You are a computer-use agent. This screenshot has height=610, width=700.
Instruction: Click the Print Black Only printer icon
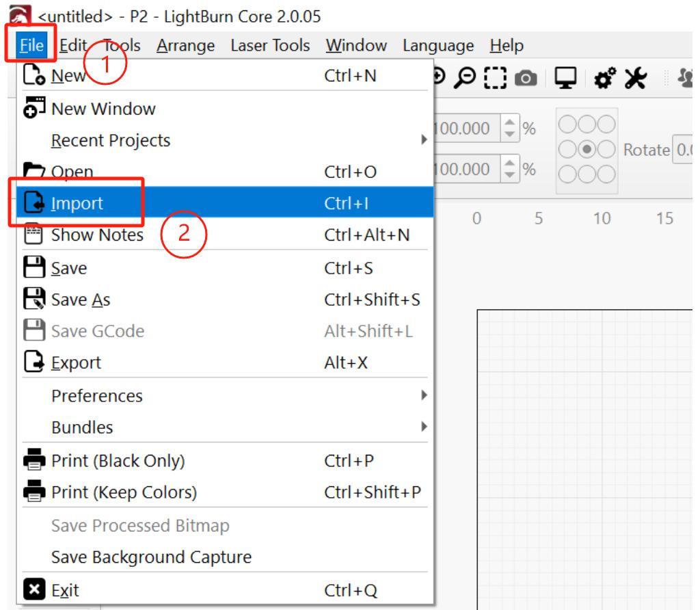[34, 460]
